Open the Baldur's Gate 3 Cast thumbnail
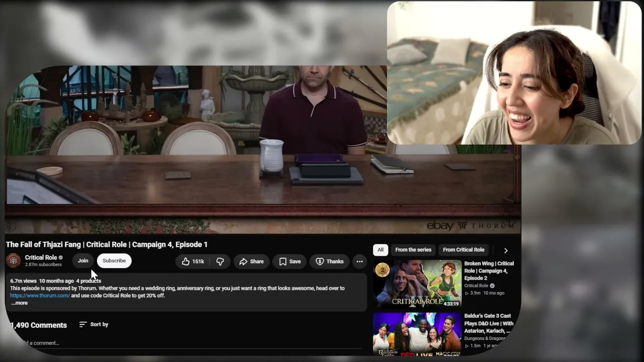The width and height of the screenshot is (644, 362). click(x=417, y=333)
